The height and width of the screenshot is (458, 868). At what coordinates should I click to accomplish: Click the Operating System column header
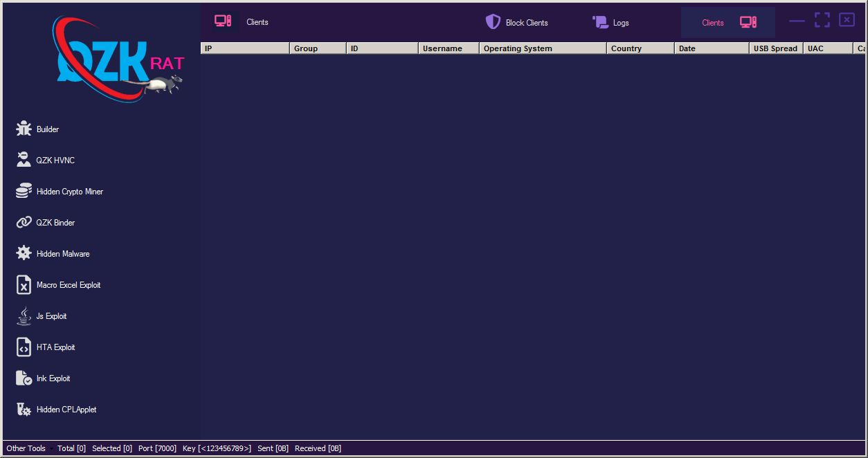point(543,48)
